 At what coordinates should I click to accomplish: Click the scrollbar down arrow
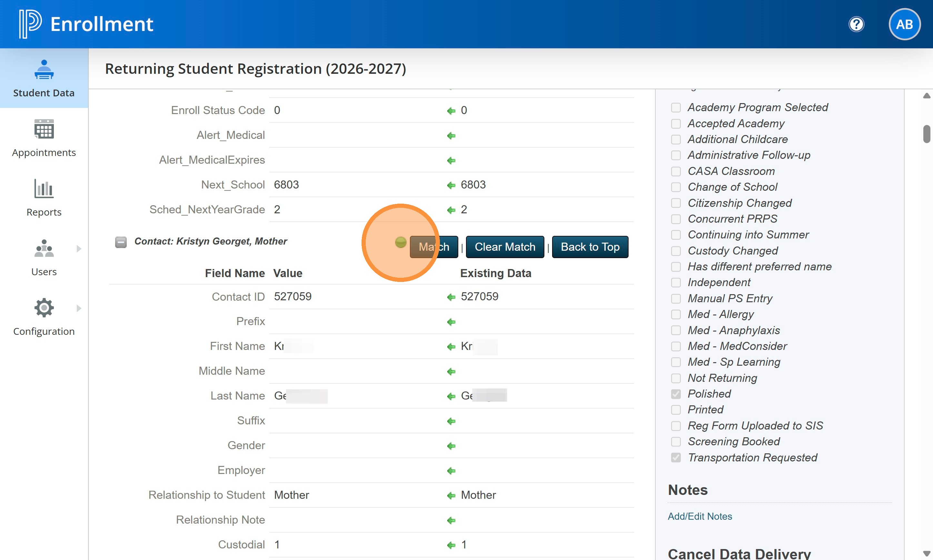pos(926,553)
